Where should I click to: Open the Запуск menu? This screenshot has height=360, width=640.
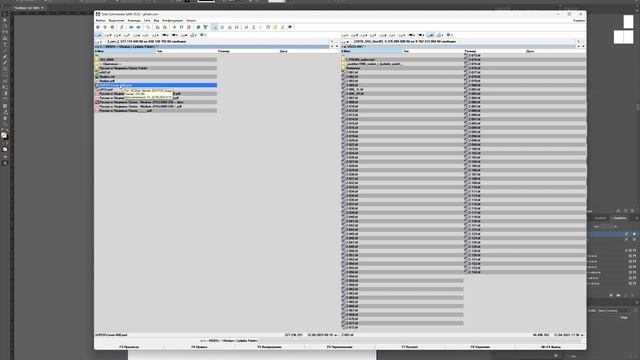tap(191, 20)
